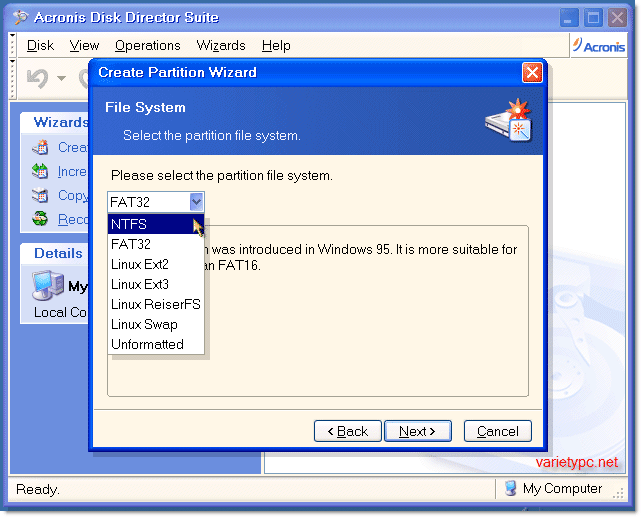Maximize the Acronis Disk Director window

click(x=593, y=18)
